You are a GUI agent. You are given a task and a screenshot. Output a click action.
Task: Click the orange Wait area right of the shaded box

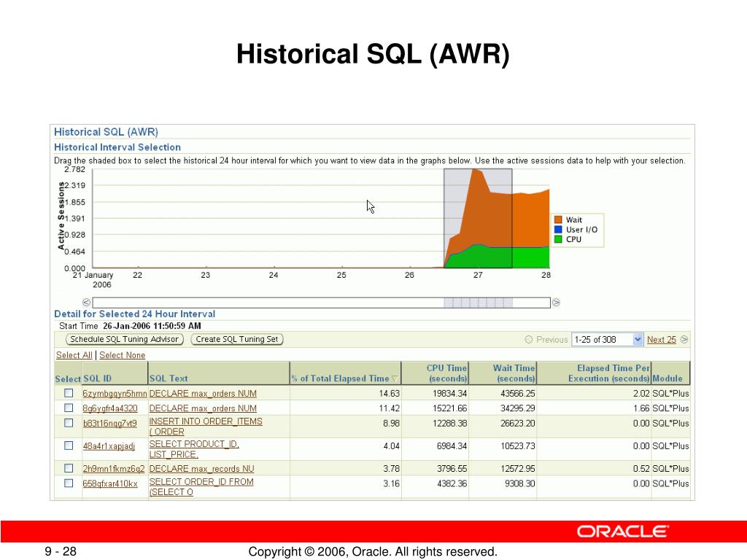(x=531, y=219)
